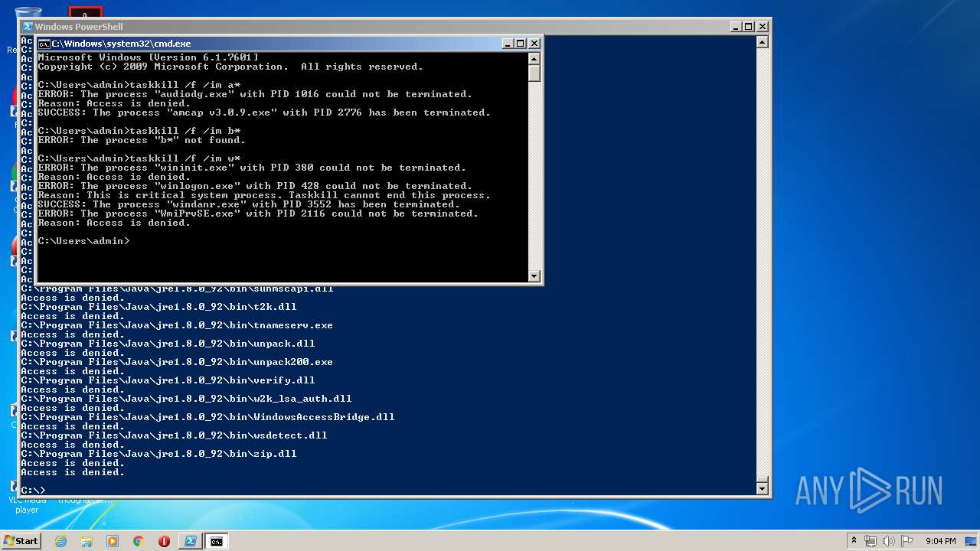980x551 pixels.
Task: Maximize the cmd.exe window
Action: (x=521, y=44)
